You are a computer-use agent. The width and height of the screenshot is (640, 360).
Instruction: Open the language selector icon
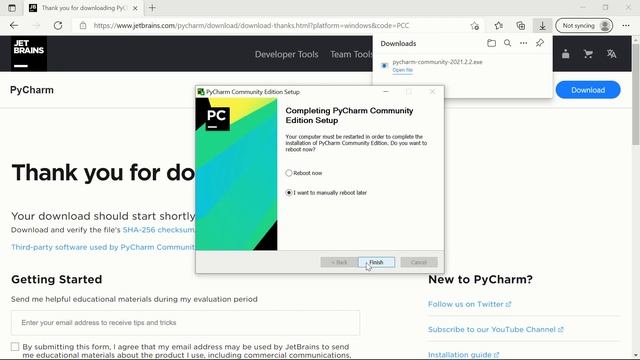coord(611,54)
